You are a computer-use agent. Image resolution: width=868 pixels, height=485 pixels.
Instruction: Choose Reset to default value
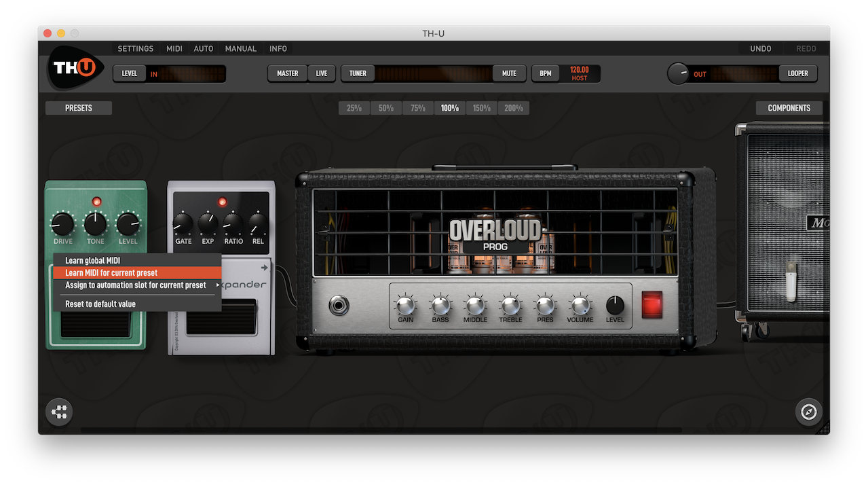pyautogui.click(x=137, y=304)
